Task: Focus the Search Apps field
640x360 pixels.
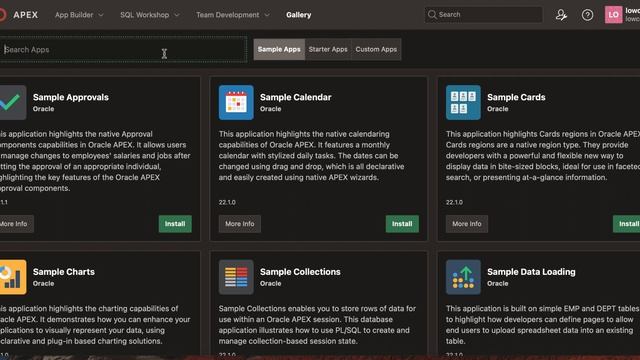Action: pyautogui.click(x=123, y=49)
